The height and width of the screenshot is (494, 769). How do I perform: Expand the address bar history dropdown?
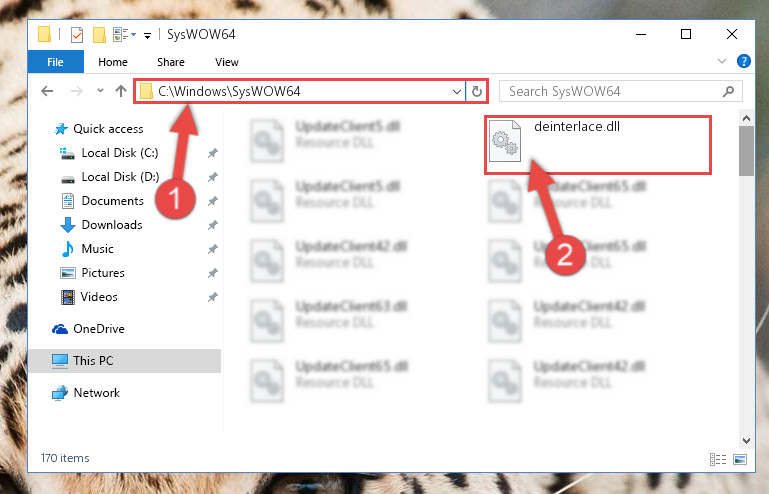457,92
